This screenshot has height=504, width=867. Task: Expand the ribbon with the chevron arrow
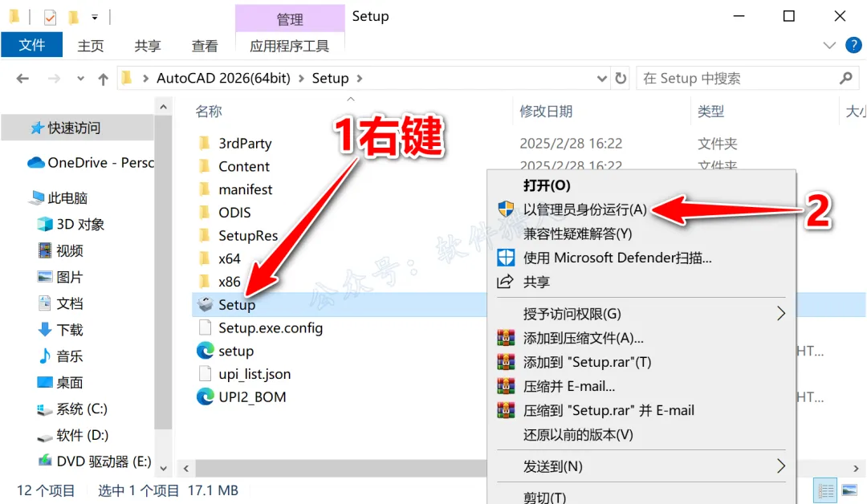pos(828,45)
